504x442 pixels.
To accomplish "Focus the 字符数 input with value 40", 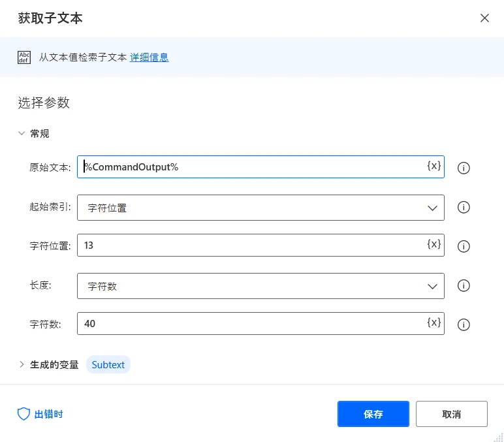I will click(251, 324).
